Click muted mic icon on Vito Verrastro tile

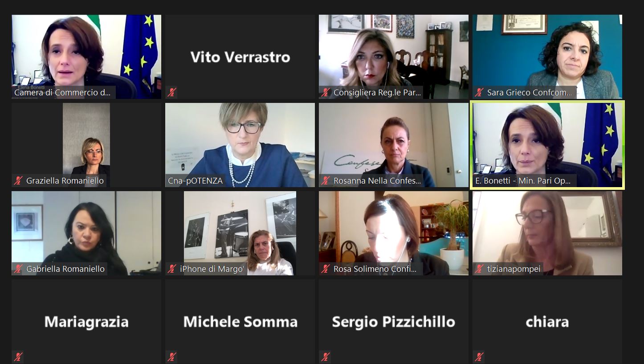172,92
